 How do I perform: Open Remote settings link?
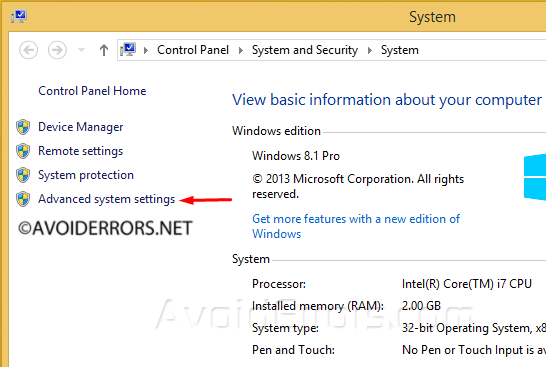click(x=80, y=151)
